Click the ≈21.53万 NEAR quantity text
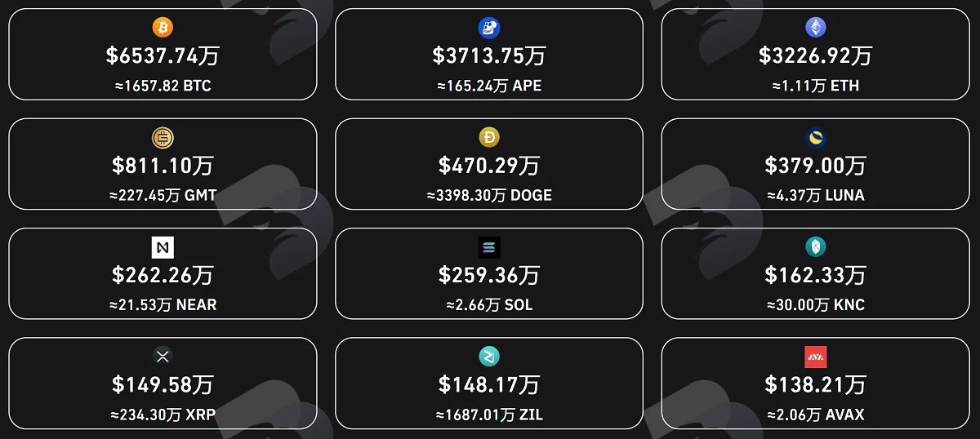Screen dimensions: 980x439 pos(163,305)
